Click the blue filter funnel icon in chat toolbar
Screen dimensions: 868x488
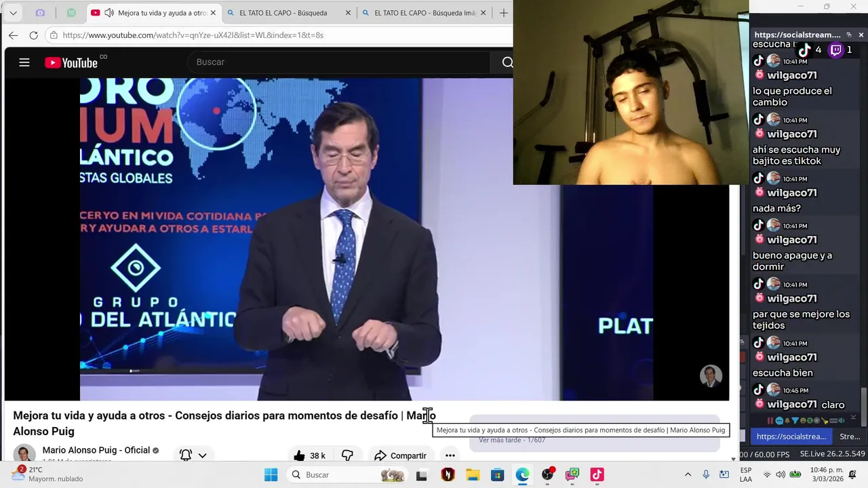coord(795,421)
